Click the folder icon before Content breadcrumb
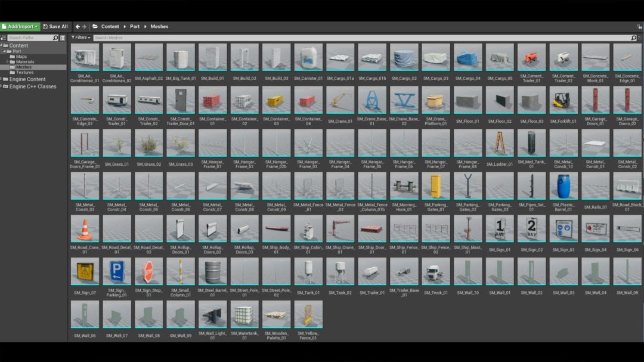644x362 pixels. pyautogui.click(x=95, y=27)
